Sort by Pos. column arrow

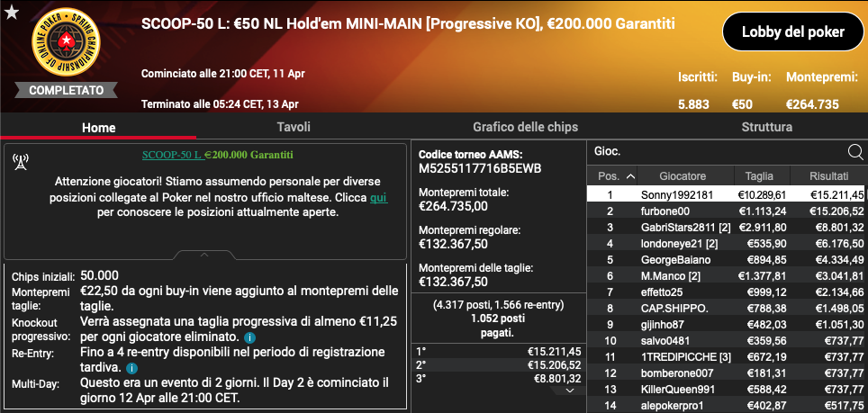(630, 176)
